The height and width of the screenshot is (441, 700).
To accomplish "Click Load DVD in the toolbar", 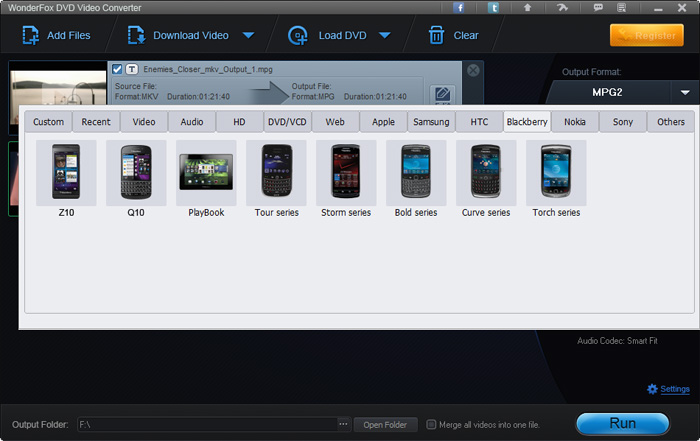I will tap(327, 35).
